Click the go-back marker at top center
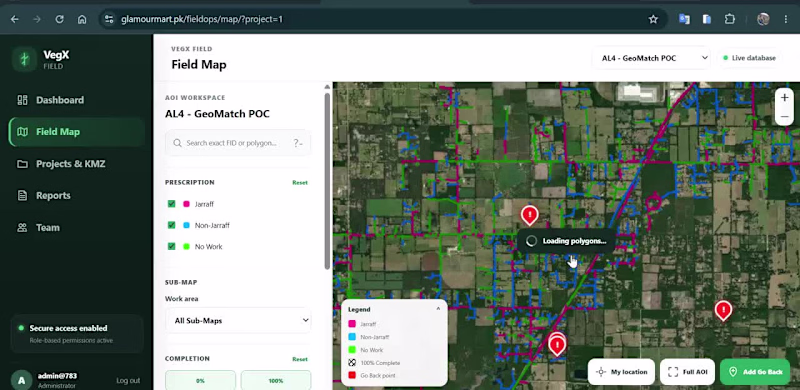The height and width of the screenshot is (390, 800). click(x=530, y=215)
